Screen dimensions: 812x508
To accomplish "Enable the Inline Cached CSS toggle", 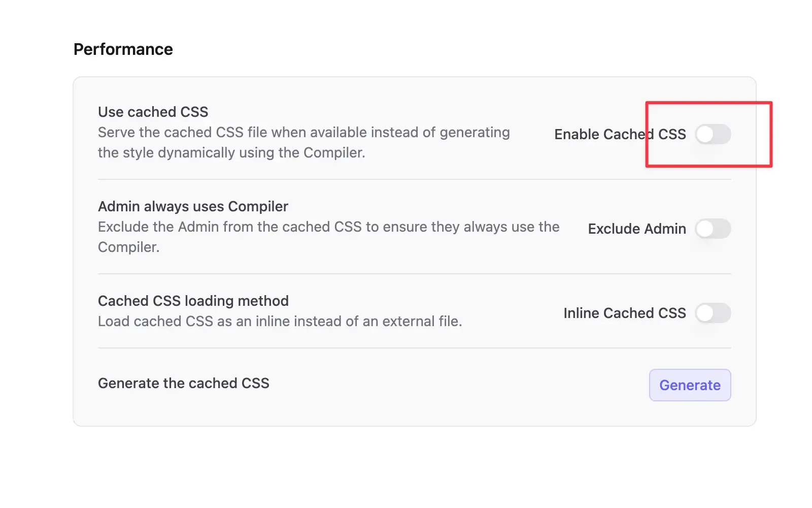I will [x=713, y=313].
